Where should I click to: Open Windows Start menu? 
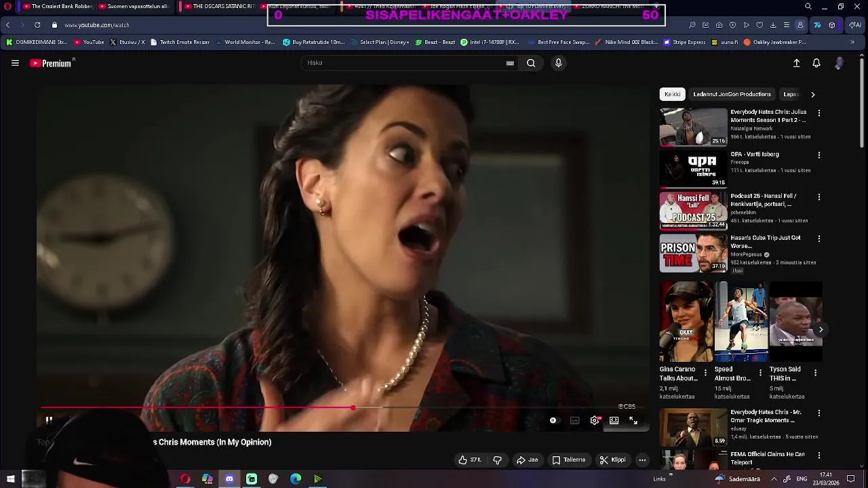[10, 479]
